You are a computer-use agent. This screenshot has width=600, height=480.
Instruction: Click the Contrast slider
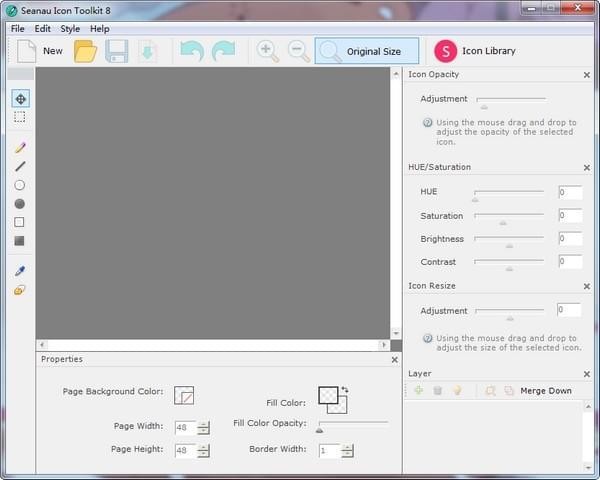click(x=509, y=264)
